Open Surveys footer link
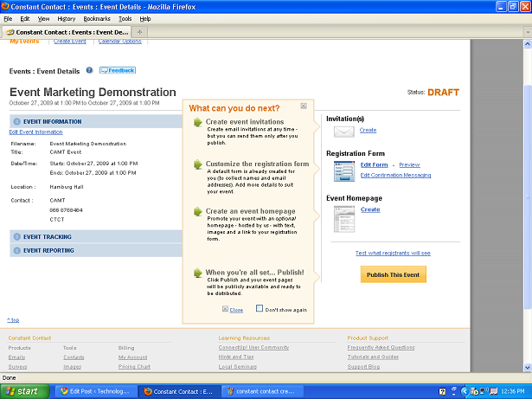Viewport: 532px width, 399px height. (17, 367)
